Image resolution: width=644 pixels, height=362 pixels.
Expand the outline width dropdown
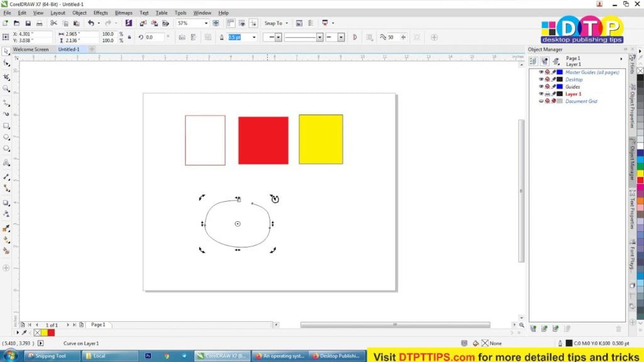[x=255, y=37]
